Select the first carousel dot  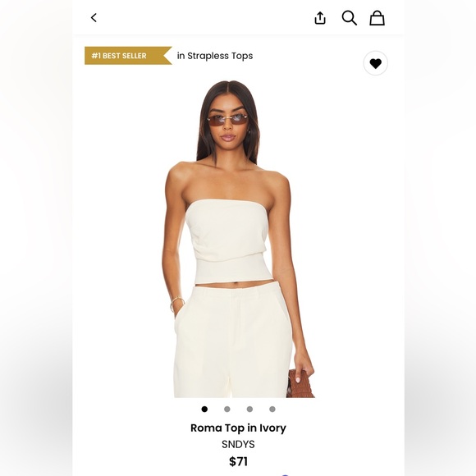(x=204, y=410)
